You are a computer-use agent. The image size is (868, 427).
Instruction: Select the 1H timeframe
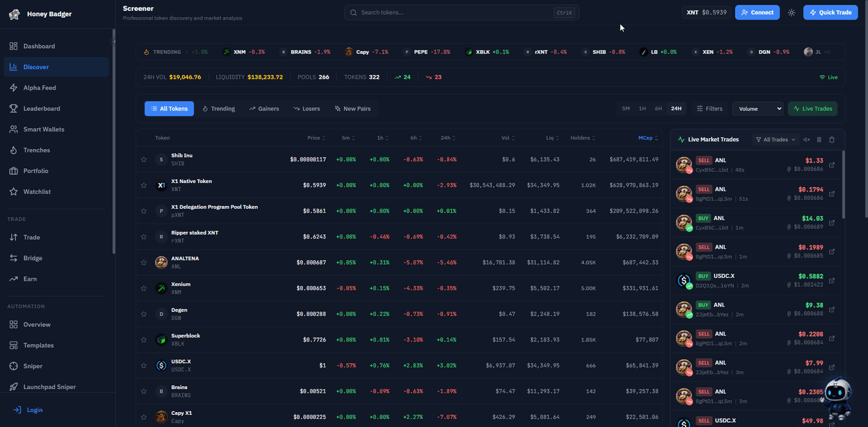(642, 108)
